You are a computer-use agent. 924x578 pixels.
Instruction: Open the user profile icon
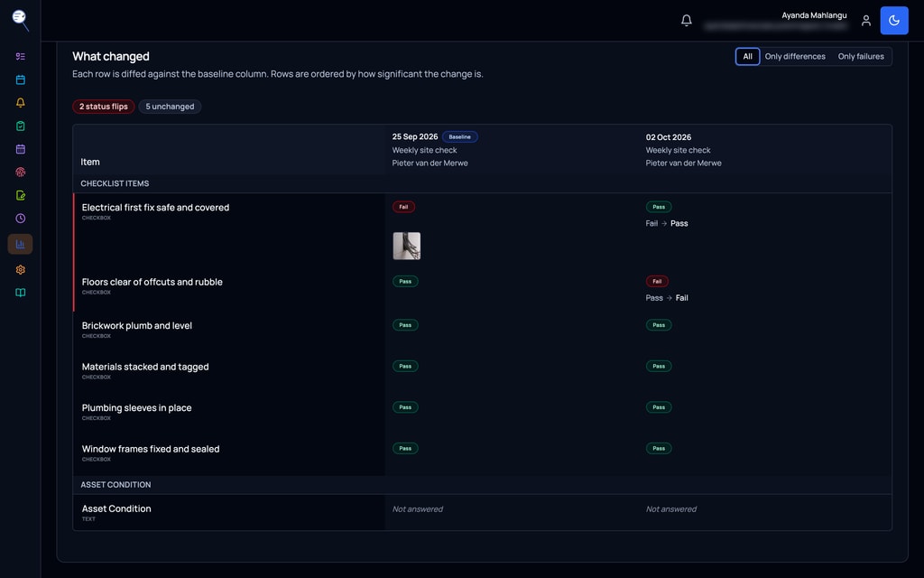[x=865, y=21]
